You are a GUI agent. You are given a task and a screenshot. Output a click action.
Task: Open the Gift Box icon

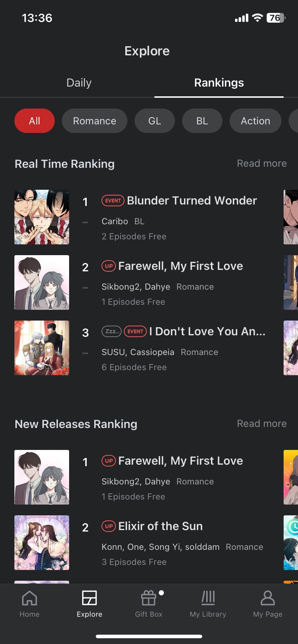[149, 598]
